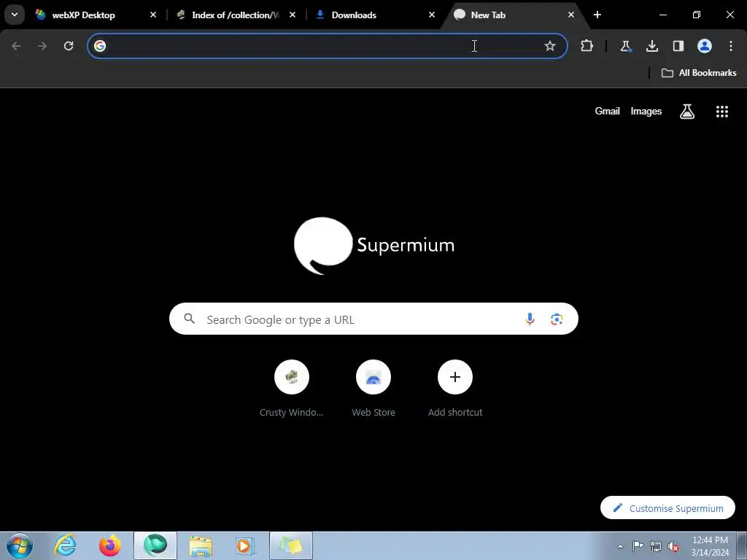Add shortcut with the plus tile

pos(455,389)
